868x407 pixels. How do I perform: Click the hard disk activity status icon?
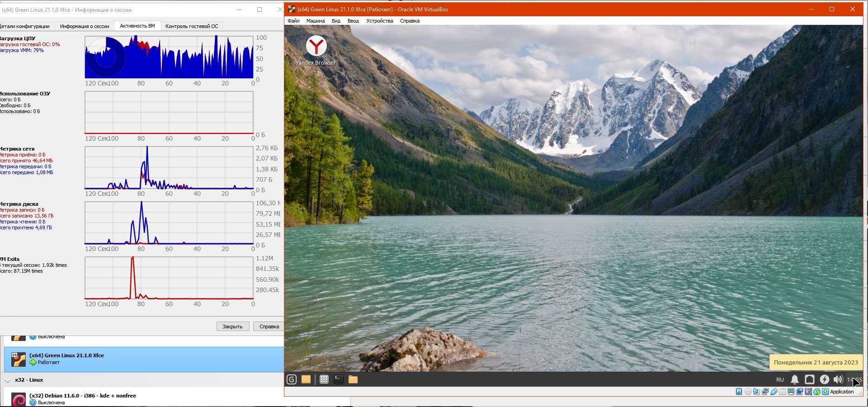pos(739,392)
